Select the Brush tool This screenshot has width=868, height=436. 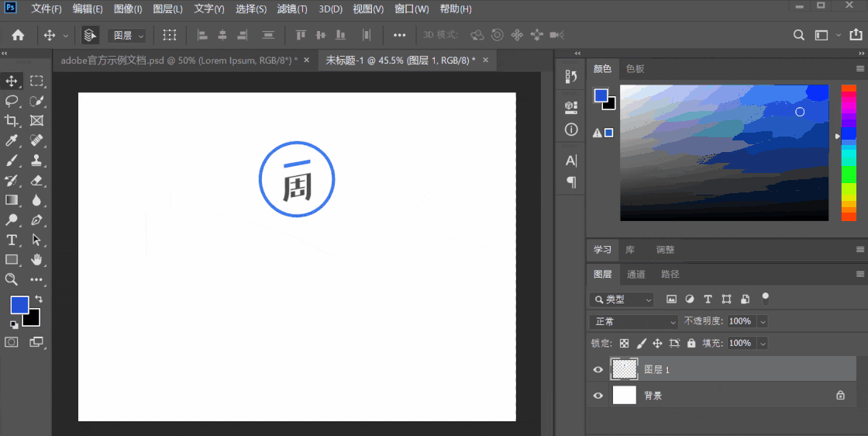11,161
